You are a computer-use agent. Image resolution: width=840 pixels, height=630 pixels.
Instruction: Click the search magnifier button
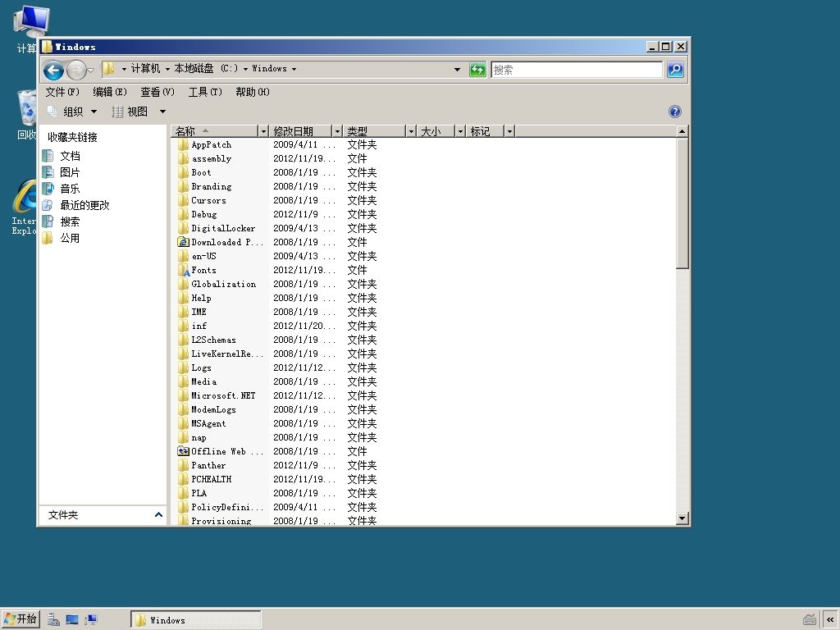[675, 70]
